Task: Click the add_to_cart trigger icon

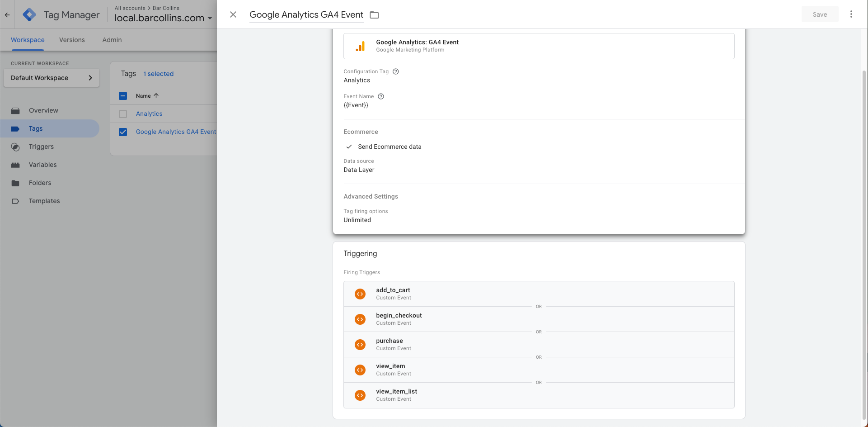Action: (x=360, y=294)
